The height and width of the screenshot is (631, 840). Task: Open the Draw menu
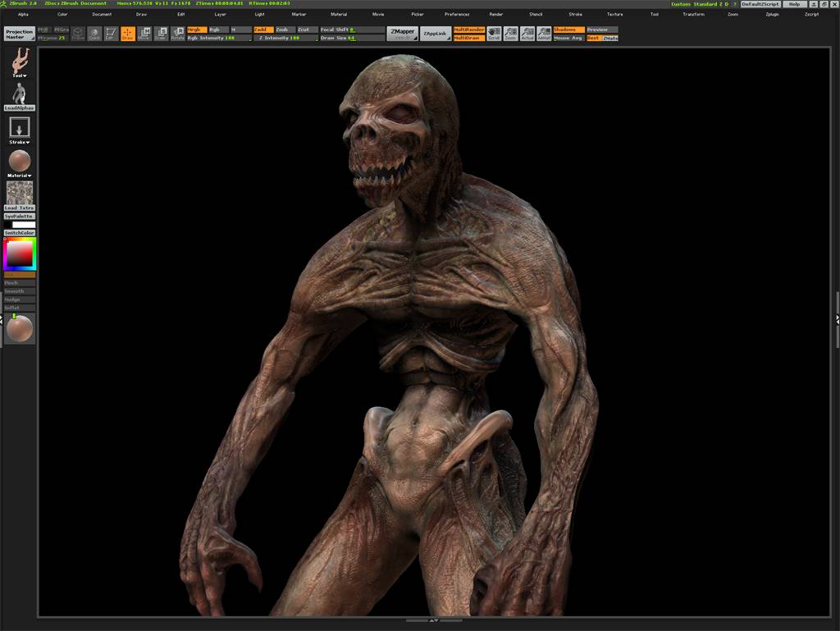pos(141,15)
